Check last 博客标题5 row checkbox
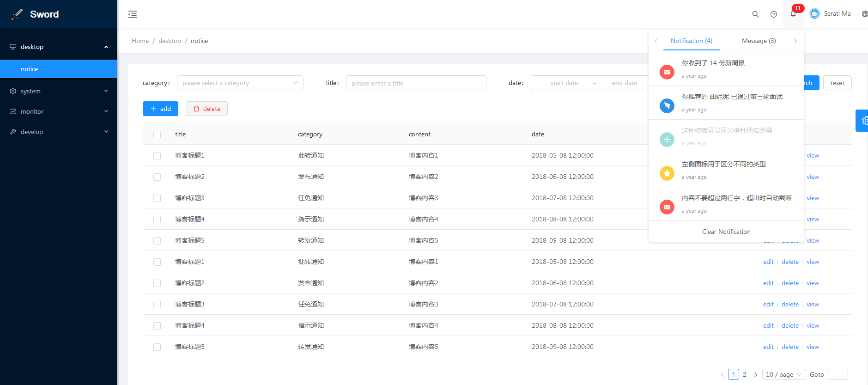Image resolution: width=868 pixels, height=385 pixels. [157, 347]
